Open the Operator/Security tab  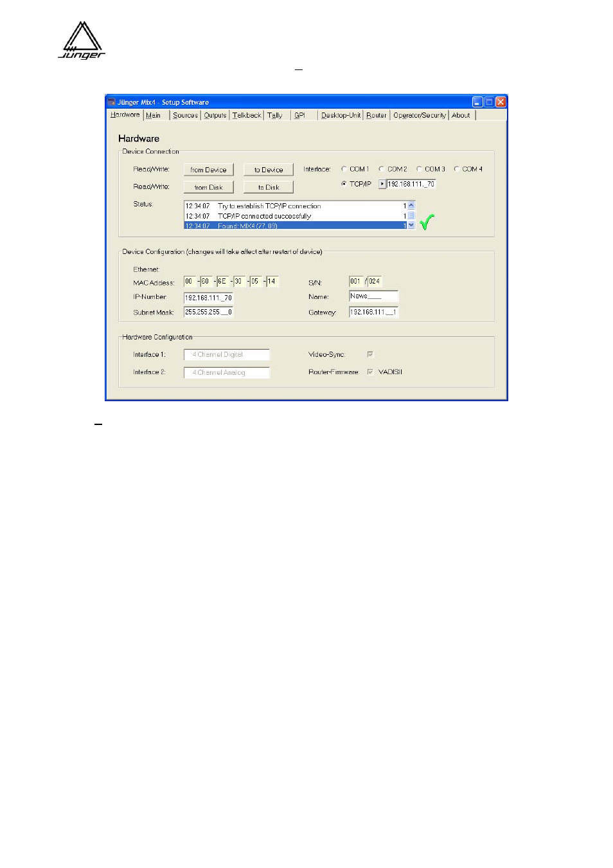click(x=420, y=115)
